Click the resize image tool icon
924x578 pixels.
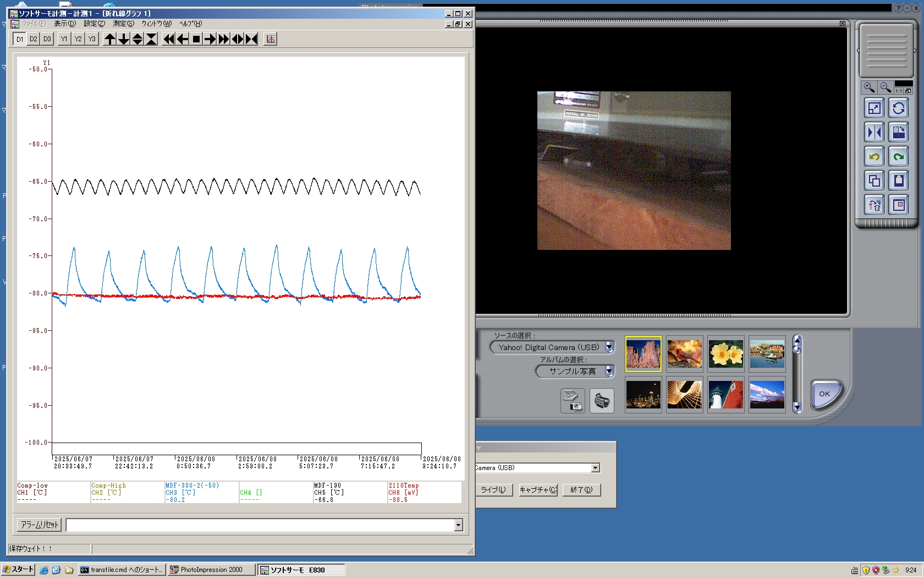coord(875,108)
